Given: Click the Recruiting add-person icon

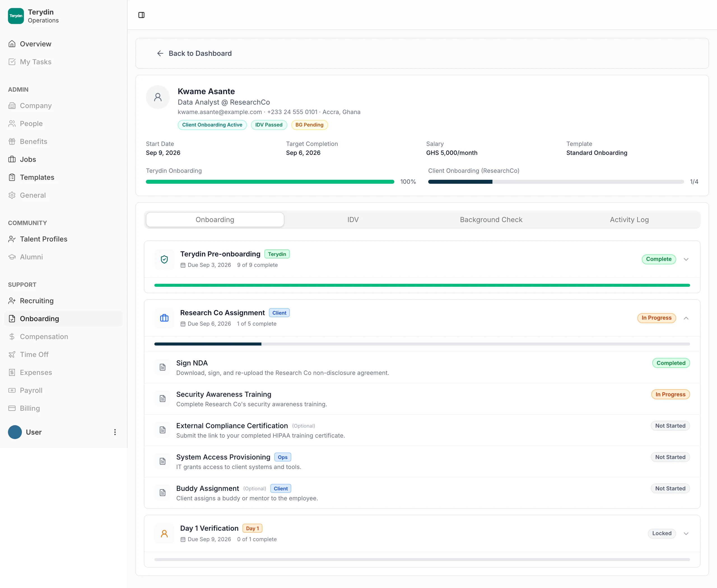Looking at the screenshot, I should pyautogui.click(x=12, y=301).
